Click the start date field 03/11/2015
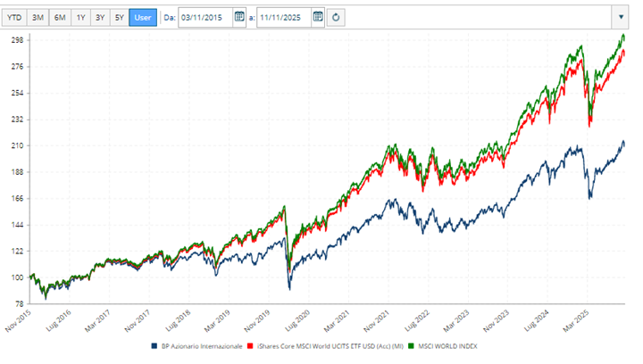Screen dimensions: 643x364 [205, 17]
